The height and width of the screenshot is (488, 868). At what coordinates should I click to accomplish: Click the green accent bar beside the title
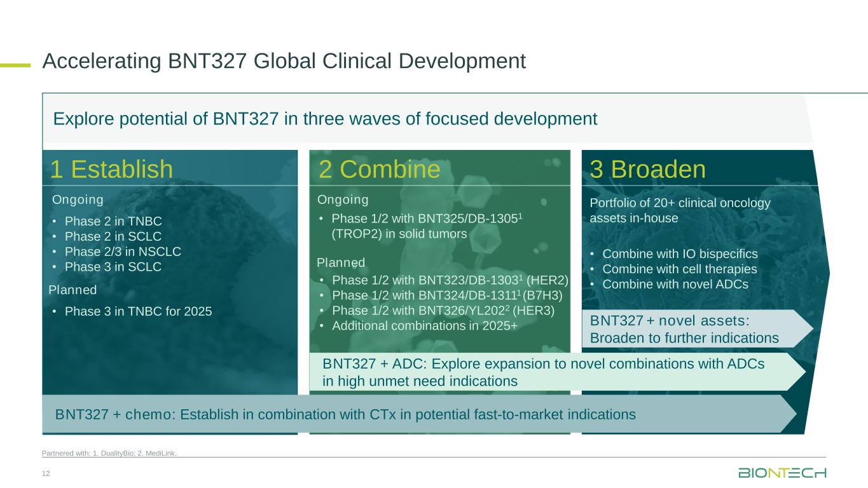(15, 64)
